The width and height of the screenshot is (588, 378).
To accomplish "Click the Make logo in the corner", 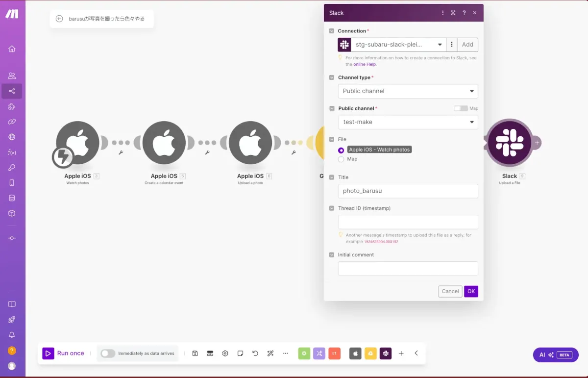I will tap(12, 14).
